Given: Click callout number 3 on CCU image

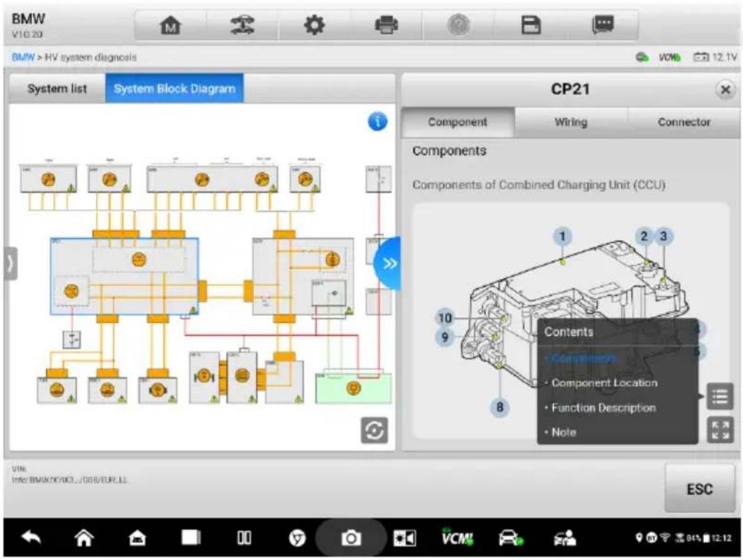Looking at the screenshot, I should pos(663,236).
